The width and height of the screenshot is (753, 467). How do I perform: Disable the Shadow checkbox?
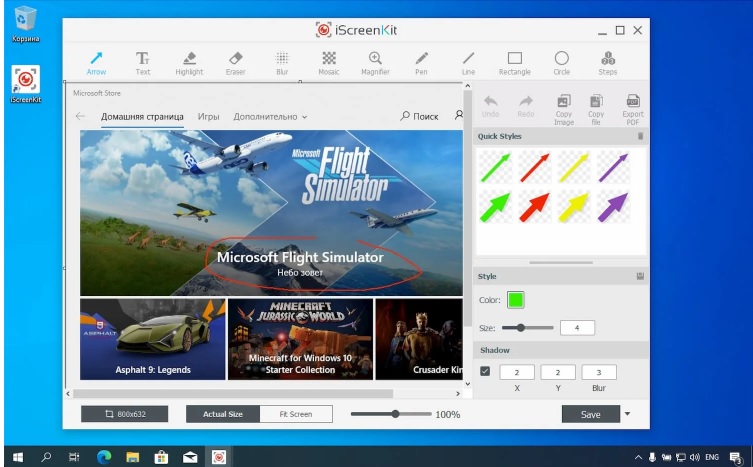coord(485,372)
